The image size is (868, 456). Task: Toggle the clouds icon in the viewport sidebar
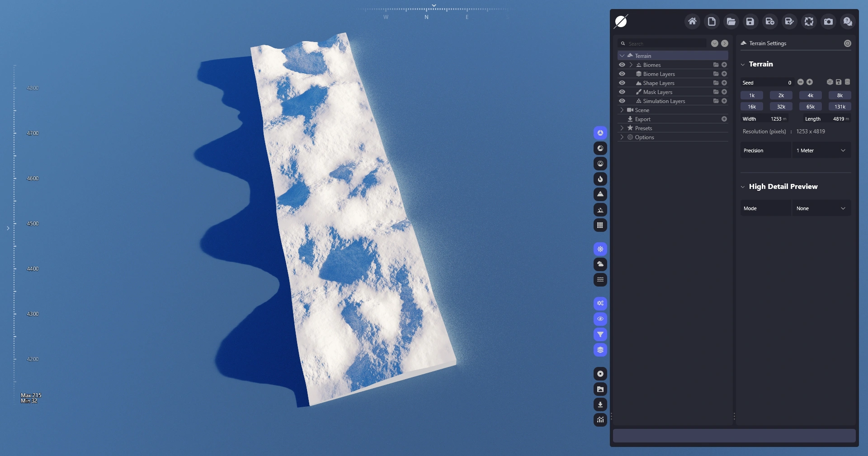(600, 264)
